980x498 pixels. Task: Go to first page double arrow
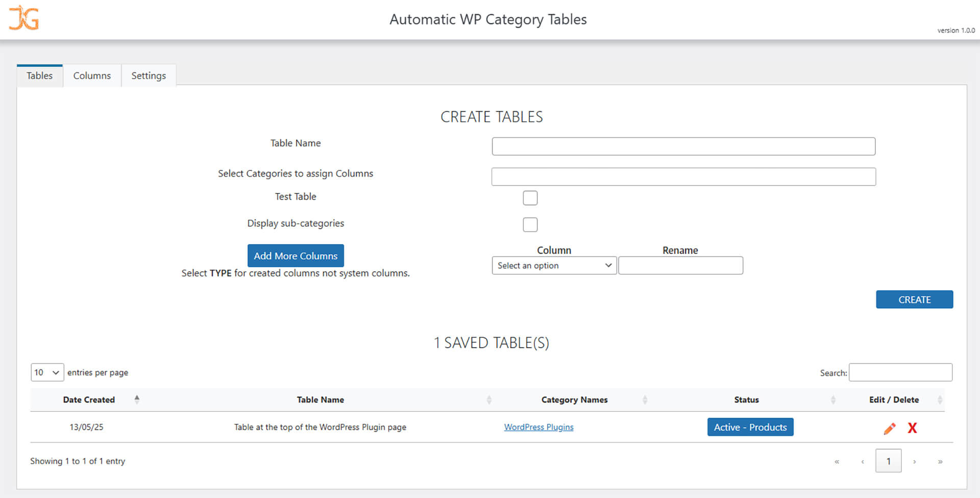(837, 461)
